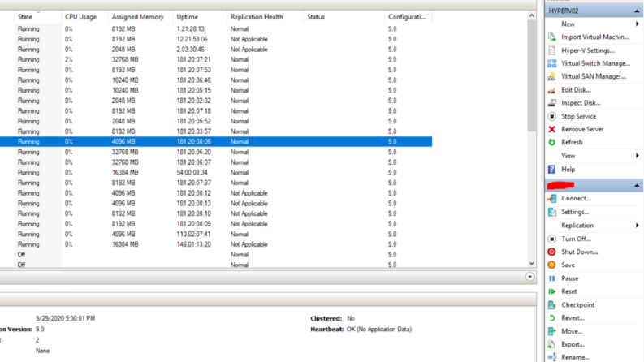Image resolution: width=644 pixels, height=362 pixels.
Task: Click the green Refresh icon
Action: tap(552, 142)
